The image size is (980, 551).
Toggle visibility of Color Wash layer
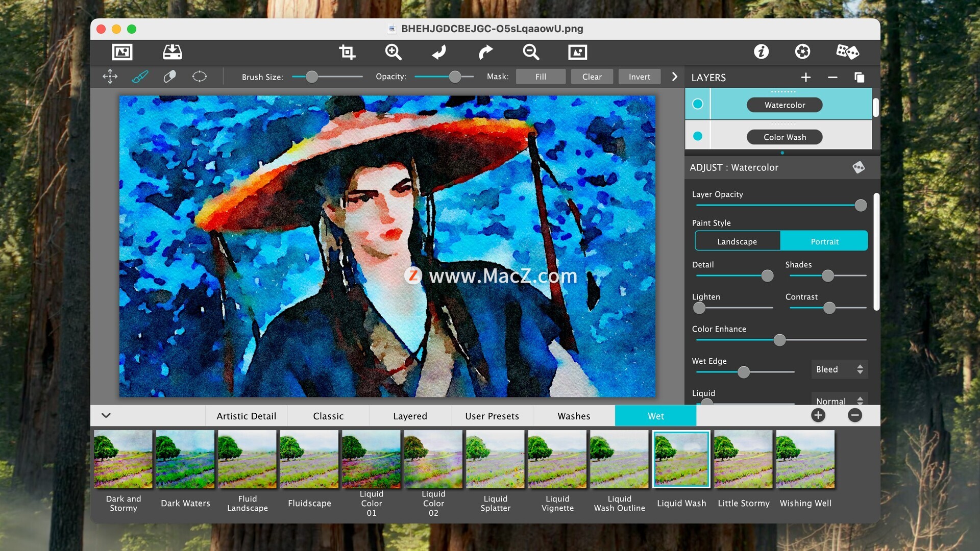697,136
